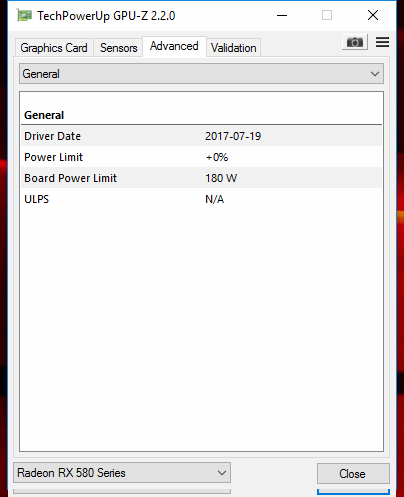Open the Radeon RX 580 Series GPU selector
The height and width of the screenshot is (497, 404).
pos(122,473)
